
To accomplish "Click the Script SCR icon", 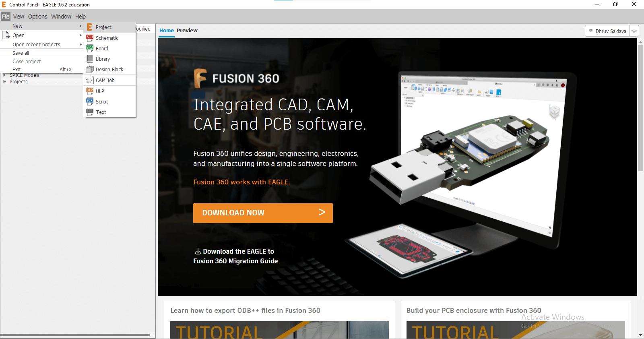I will click(x=90, y=101).
